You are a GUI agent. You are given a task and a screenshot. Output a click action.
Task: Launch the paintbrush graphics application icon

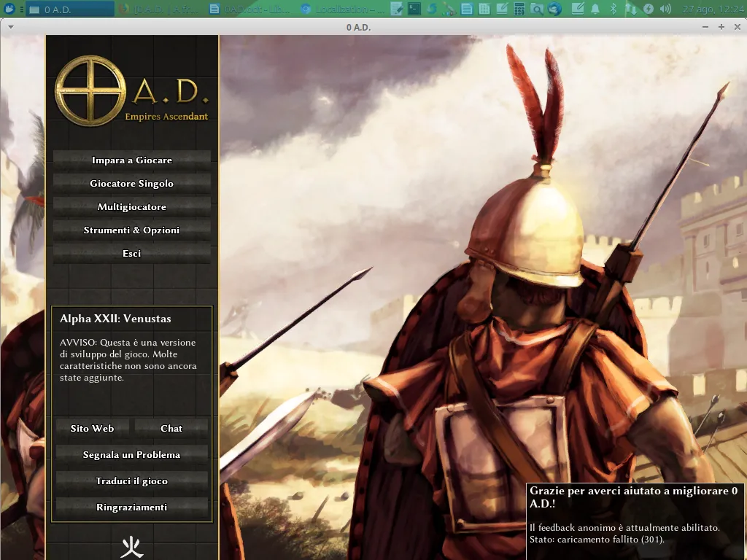click(x=449, y=9)
